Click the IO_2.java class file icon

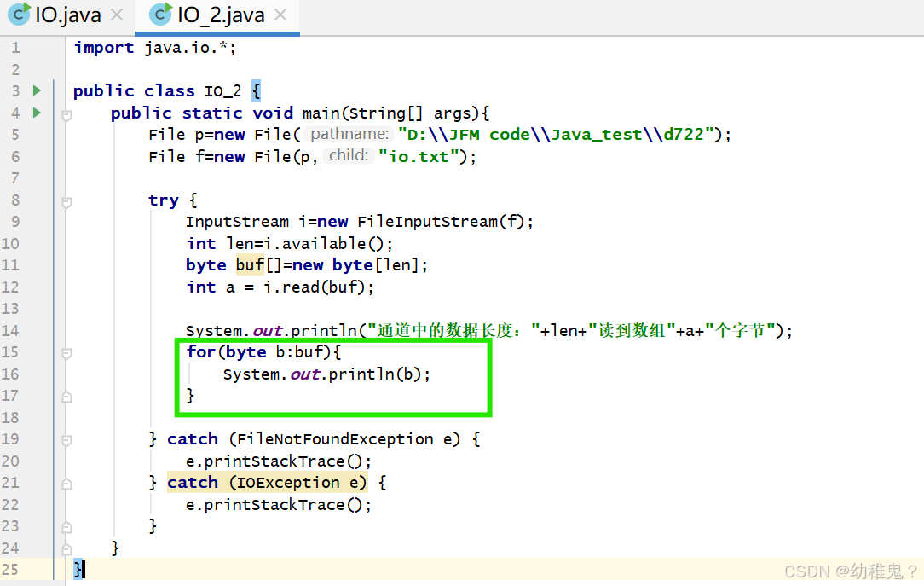(x=160, y=15)
